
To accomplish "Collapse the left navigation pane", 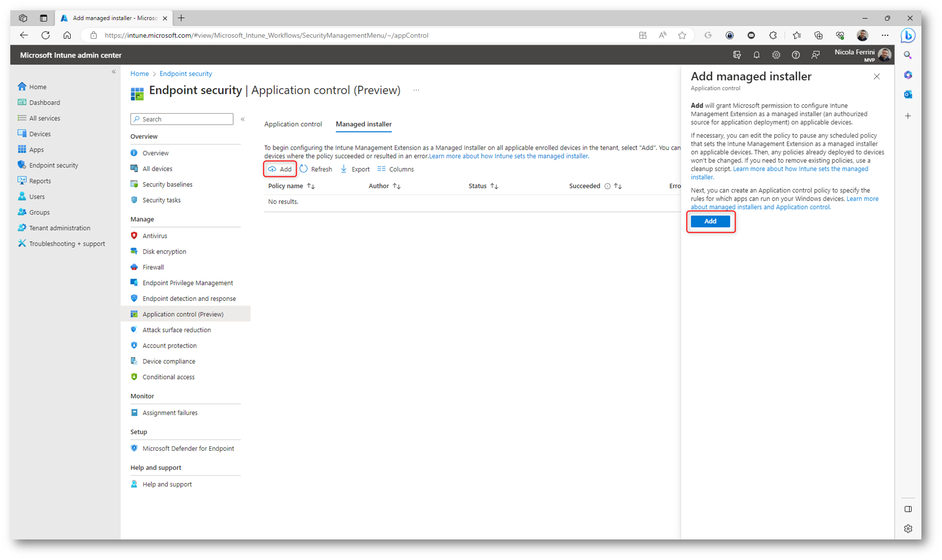I will [114, 71].
